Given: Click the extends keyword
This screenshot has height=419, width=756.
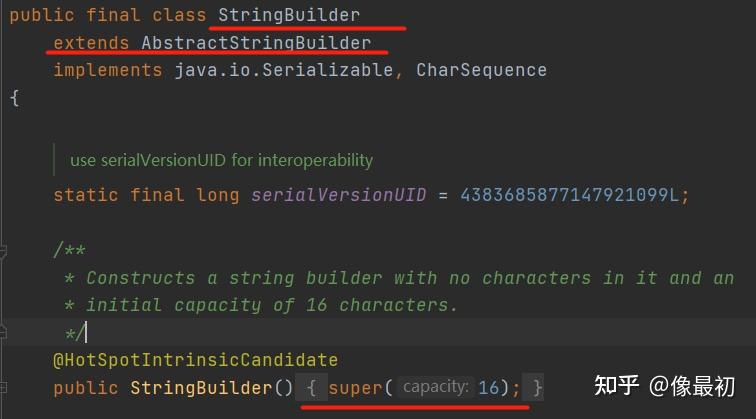Looking at the screenshot, I should (91, 43).
